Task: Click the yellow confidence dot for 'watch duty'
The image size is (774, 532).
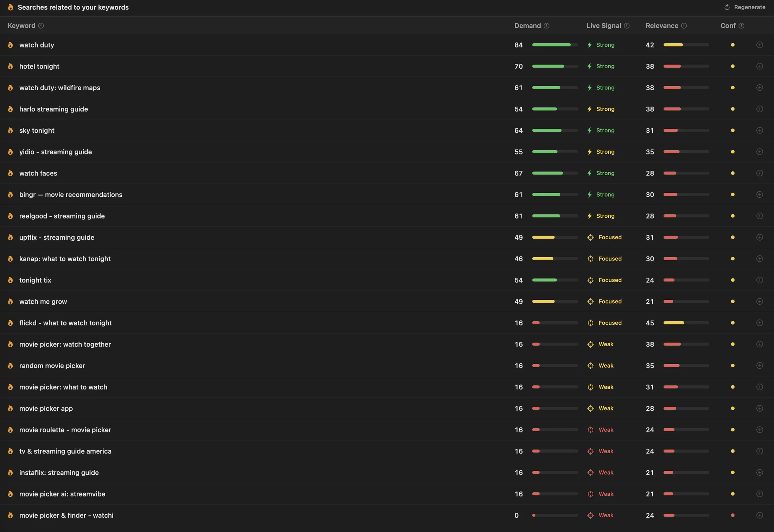Action: click(732, 45)
